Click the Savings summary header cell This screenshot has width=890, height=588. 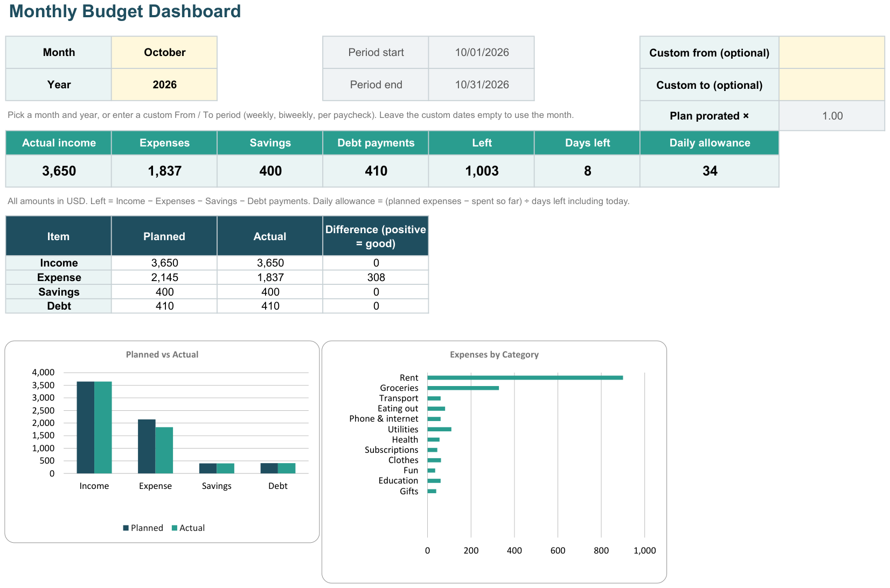(x=270, y=143)
